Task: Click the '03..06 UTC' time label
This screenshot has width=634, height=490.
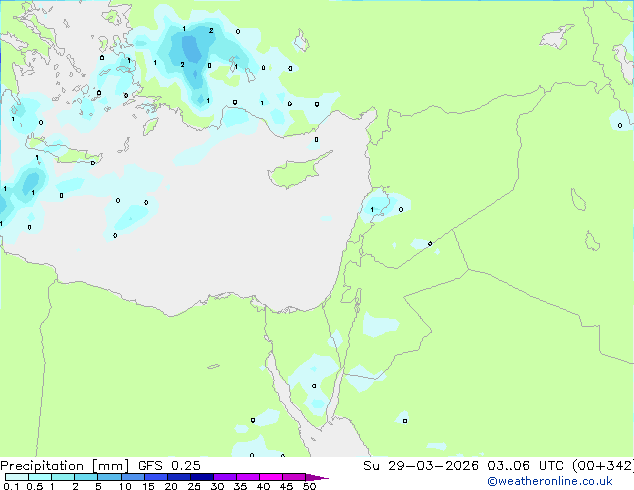Action: 525,466
